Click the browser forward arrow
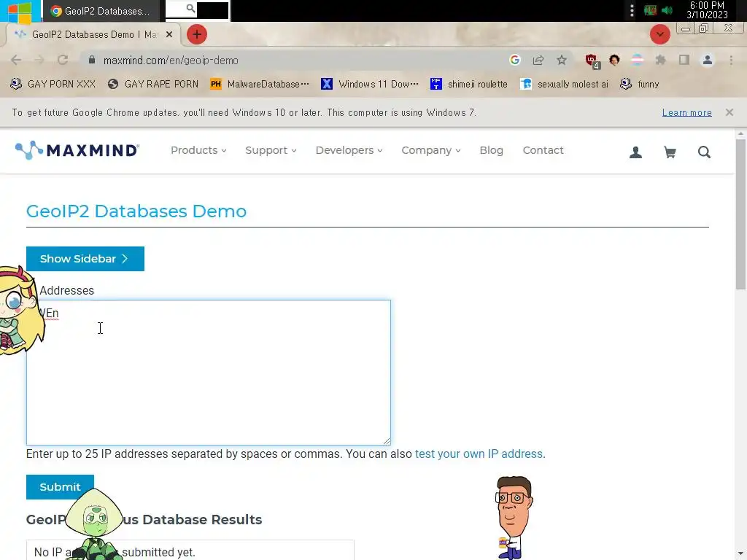Viewport: 747px width, 560px height. coord(39,60)
